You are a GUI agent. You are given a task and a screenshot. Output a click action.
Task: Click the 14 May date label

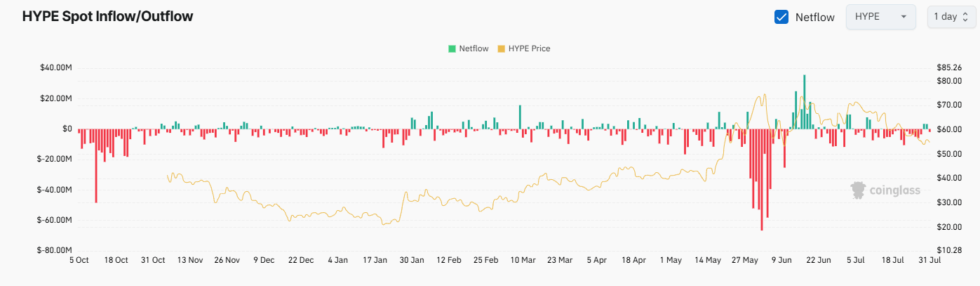coord(708,260)
